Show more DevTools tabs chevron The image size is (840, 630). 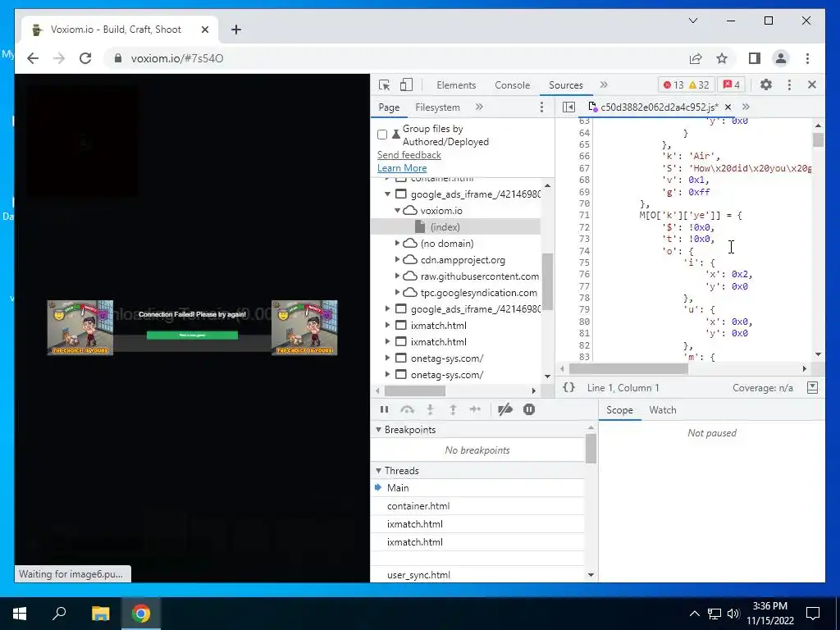(x=604, y=84)
